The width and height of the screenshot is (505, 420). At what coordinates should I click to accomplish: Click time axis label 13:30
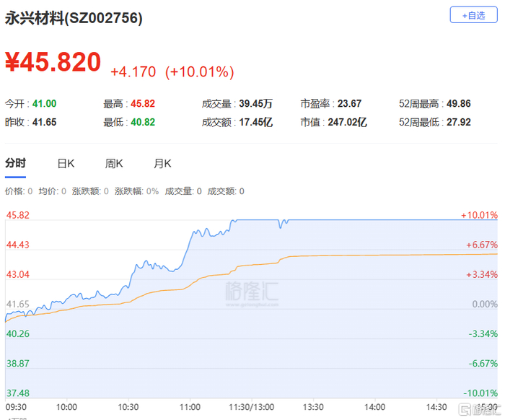[x=313, y=407]
